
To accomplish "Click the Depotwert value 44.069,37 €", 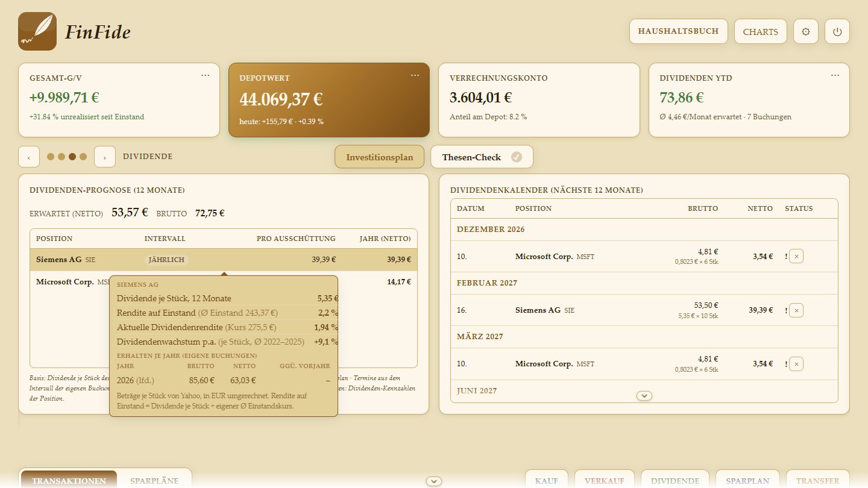I will (x=281, y=99).
